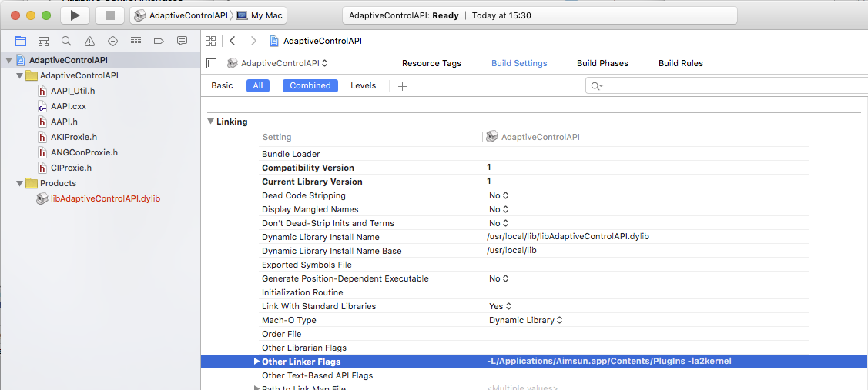This screenshot has height=390, width=868.
Task: Select the Levels view option
Action: point(363,85)
